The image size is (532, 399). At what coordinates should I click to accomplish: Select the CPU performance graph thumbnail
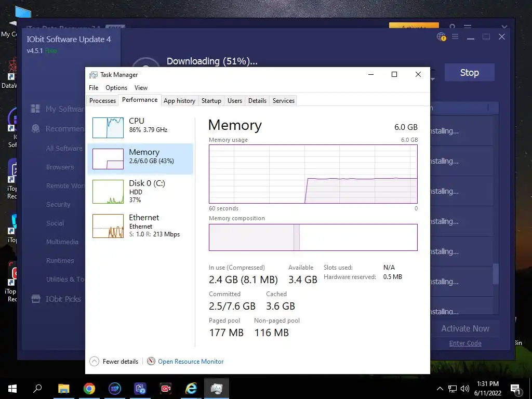108,128
